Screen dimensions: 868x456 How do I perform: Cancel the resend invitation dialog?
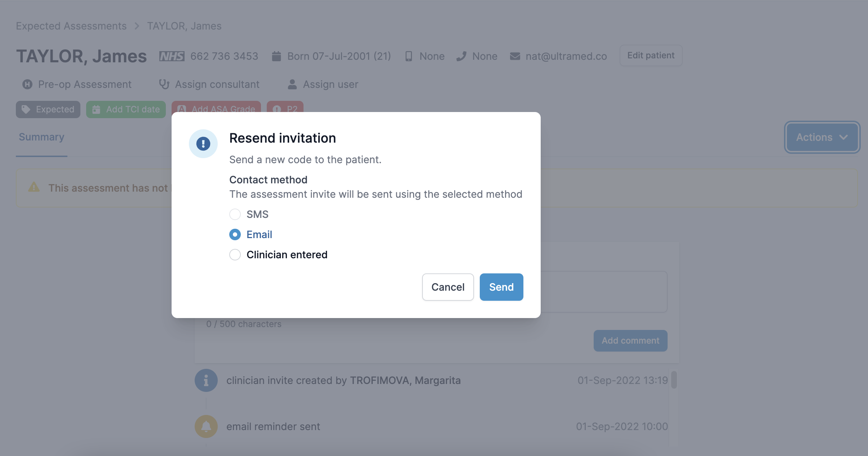[448, 287]
